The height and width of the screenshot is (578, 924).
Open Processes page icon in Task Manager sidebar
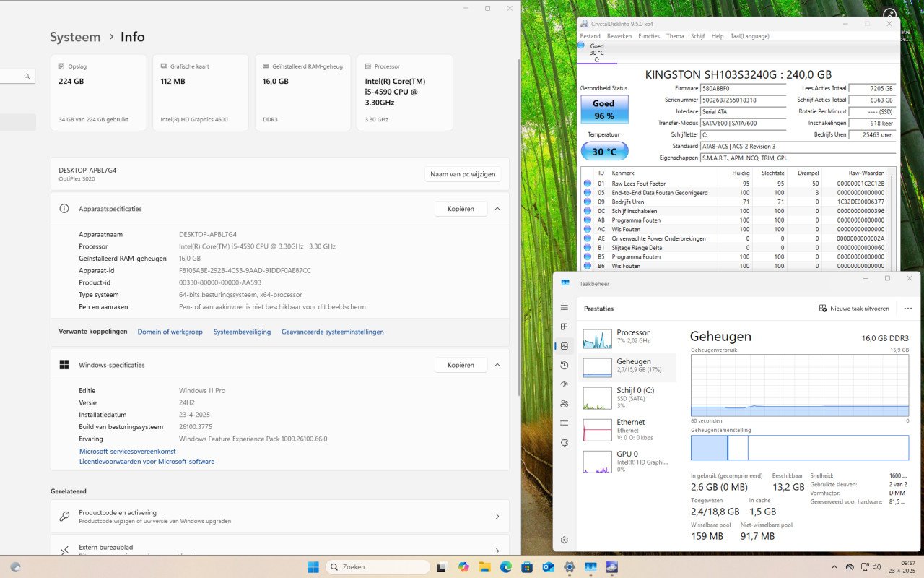[x=565, y=327]
